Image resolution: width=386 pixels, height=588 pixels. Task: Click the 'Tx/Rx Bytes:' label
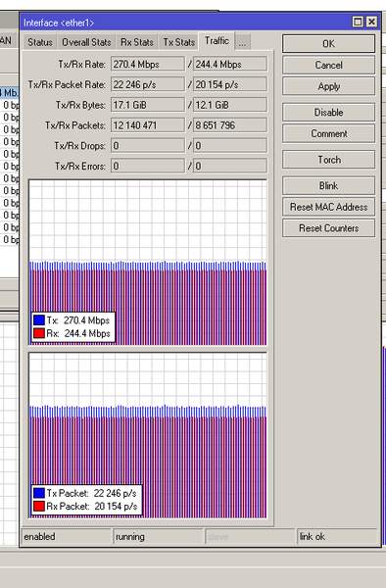[80, 105]
